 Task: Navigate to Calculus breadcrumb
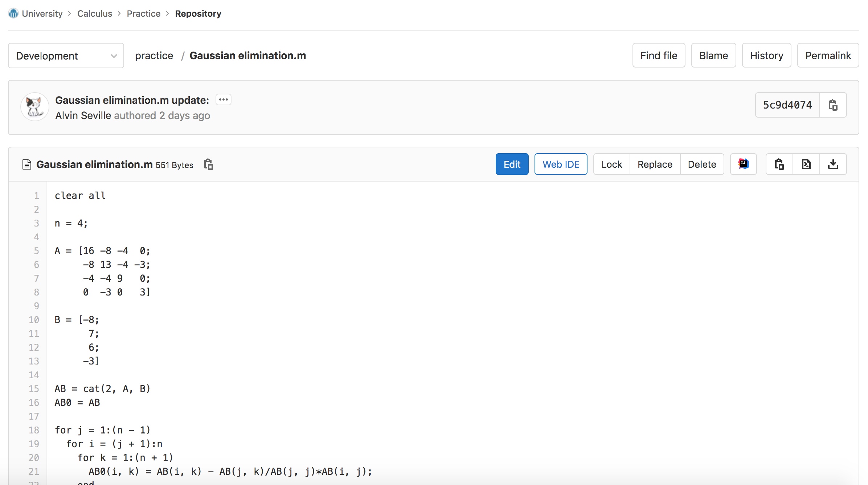pyautogui.click(x=95, y=13)
